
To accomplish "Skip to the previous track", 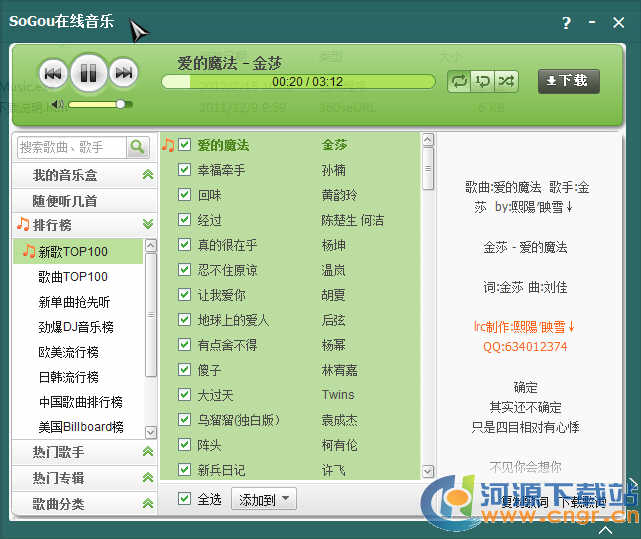I will 53,72.
